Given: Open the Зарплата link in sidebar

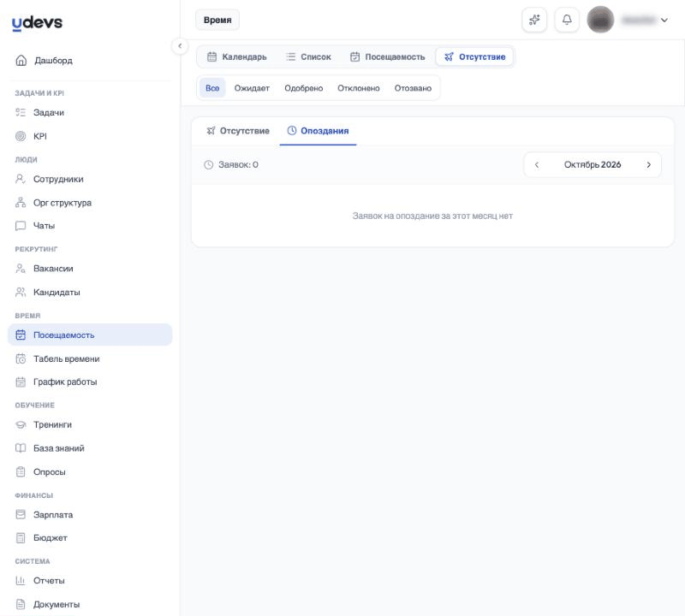Looking at the screenshot, I should 90,515.
